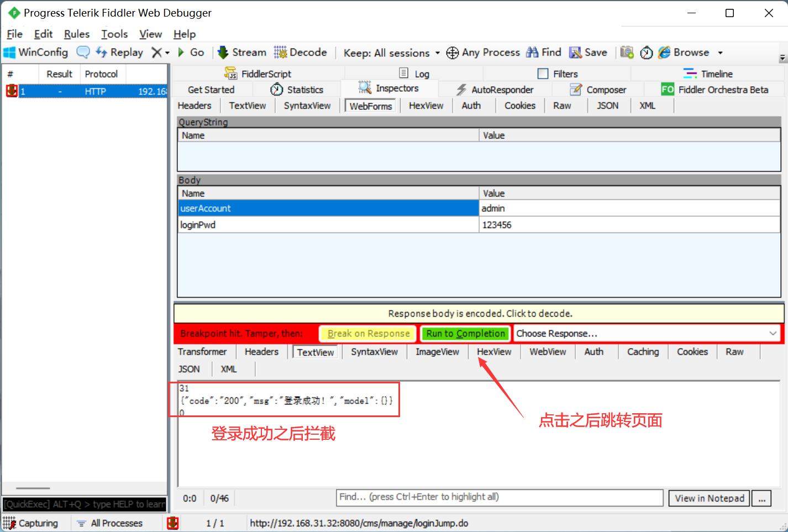Click Go to resume execution

pos(191,52)
